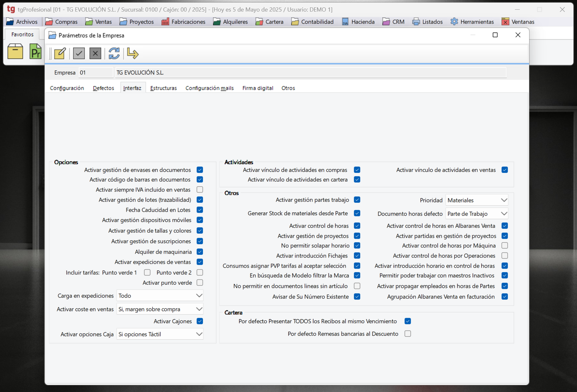Click the Hacienda IVA icon
The height and width of the screenshot is (392, 577).
point(345,22)
